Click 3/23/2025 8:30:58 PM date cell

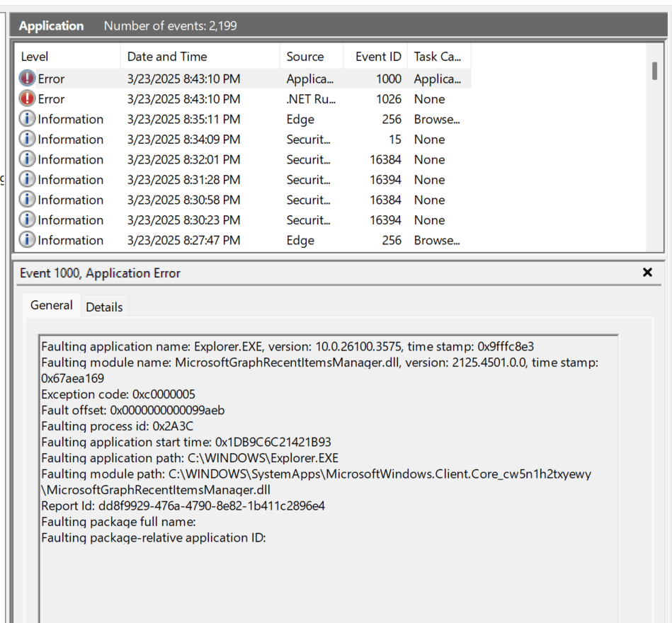pyautogui.click(x=183, y=200)
